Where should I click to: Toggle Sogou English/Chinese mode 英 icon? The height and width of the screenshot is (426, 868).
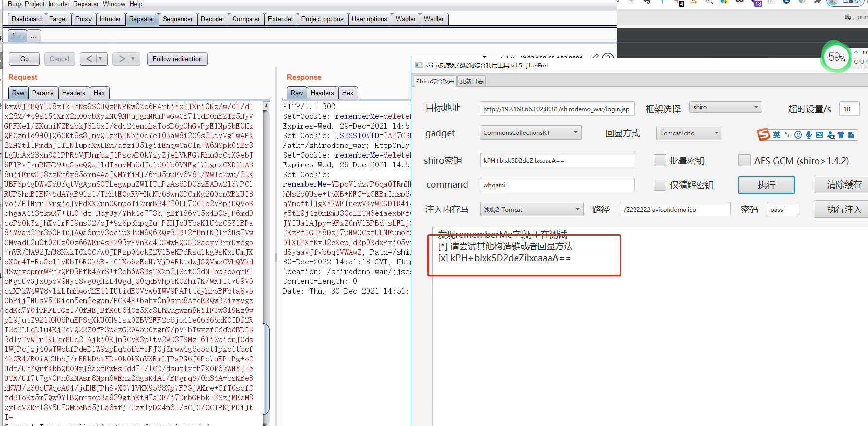click(777, 135)
